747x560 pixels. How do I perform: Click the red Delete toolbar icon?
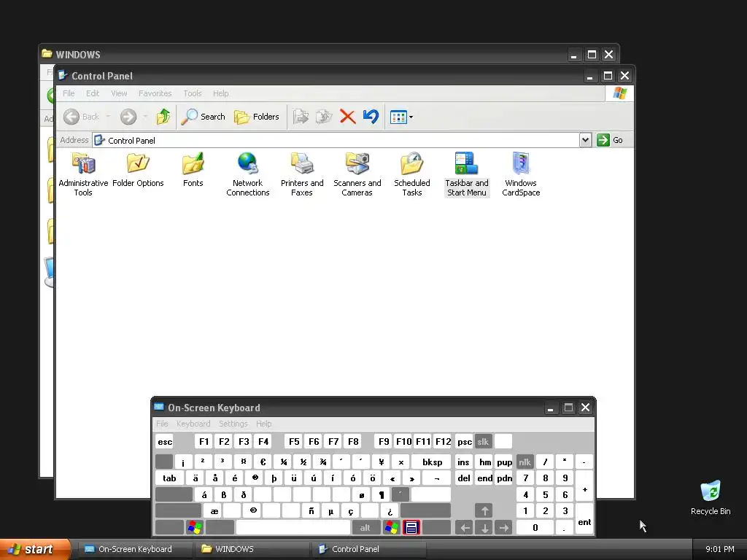pos(348,117)
